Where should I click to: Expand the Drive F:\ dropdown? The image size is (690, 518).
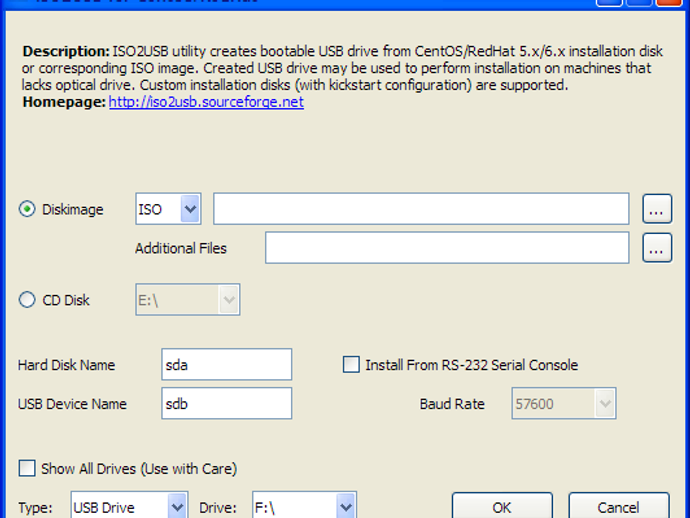pos(305,506)
